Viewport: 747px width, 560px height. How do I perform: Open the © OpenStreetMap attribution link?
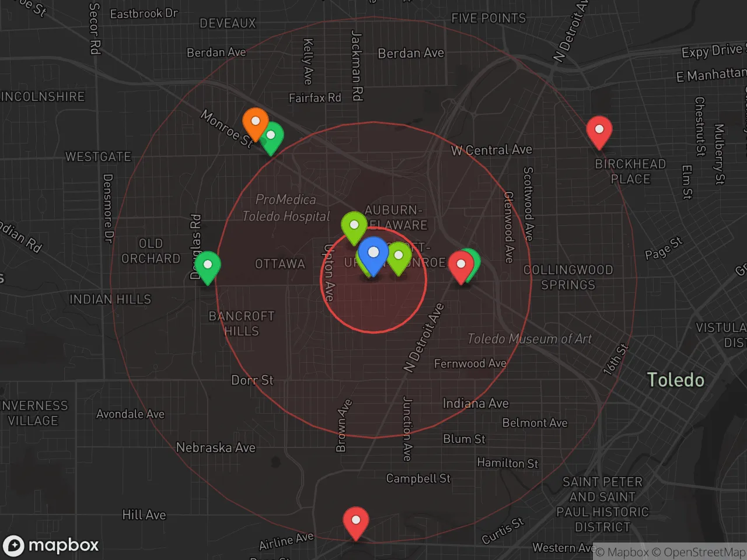click(x=698, y=552)
